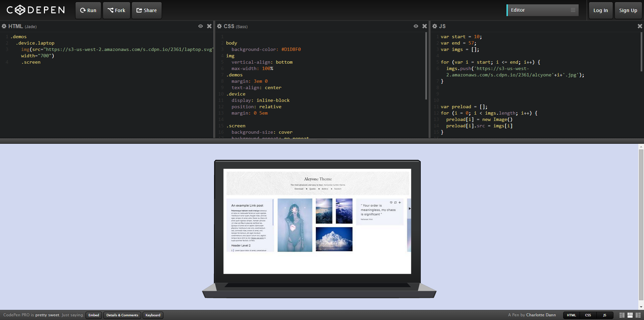Click the Sign Up button
The height and width of the screenshot is (320, 644).
coord(628,10)
